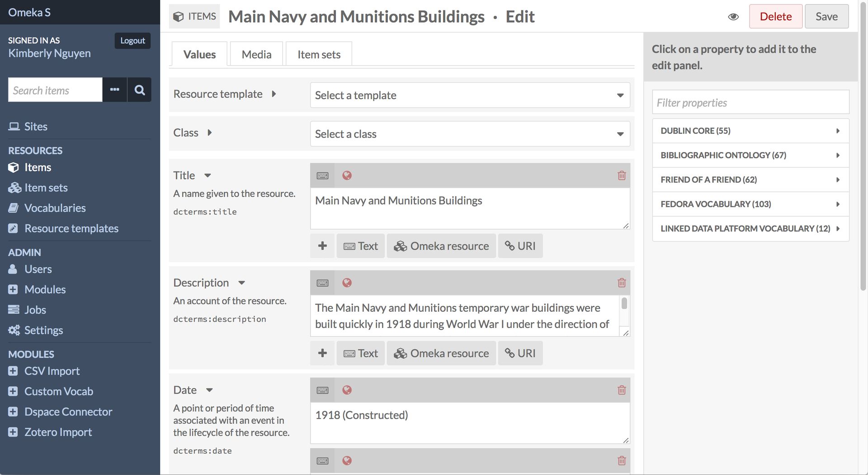Click the search magnifier button in sidebar
Screen dimensions: 868x475
pos(140,90)
